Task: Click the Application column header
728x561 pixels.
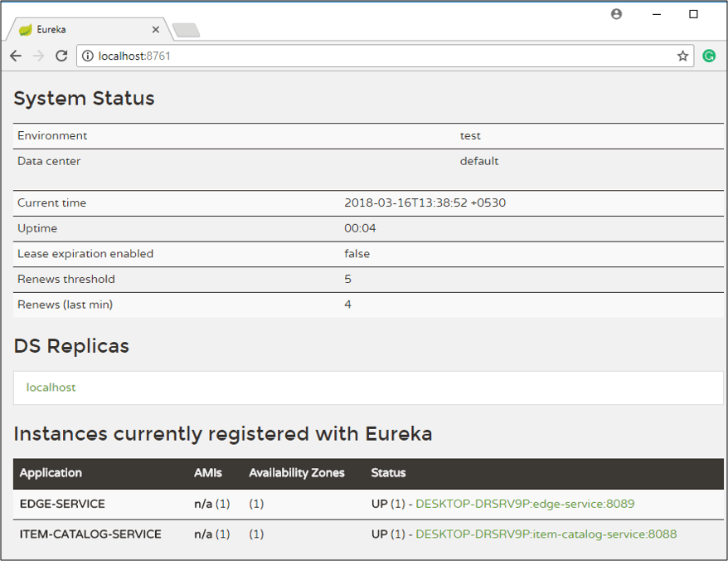Action: click(51, 473)
